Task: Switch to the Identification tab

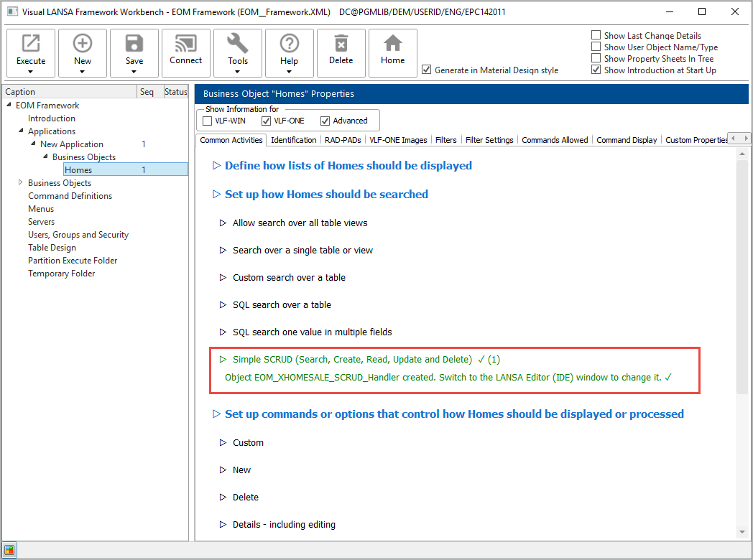Action: tap(293, 140)
